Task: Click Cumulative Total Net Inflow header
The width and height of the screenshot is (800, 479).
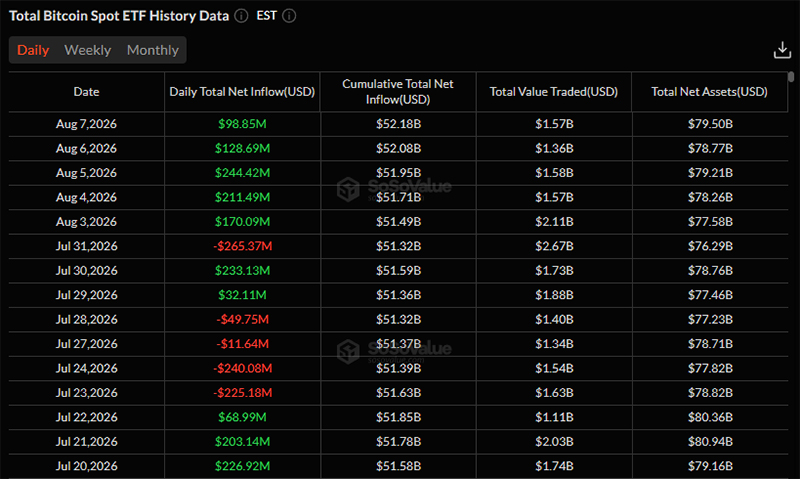Action: coord(398,92)
